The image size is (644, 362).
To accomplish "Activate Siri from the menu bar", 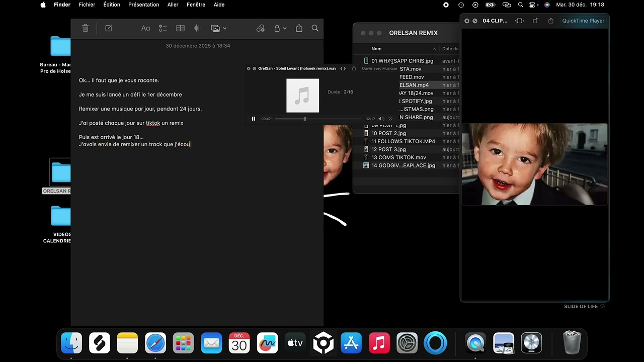I will click(x=547, y=5).
